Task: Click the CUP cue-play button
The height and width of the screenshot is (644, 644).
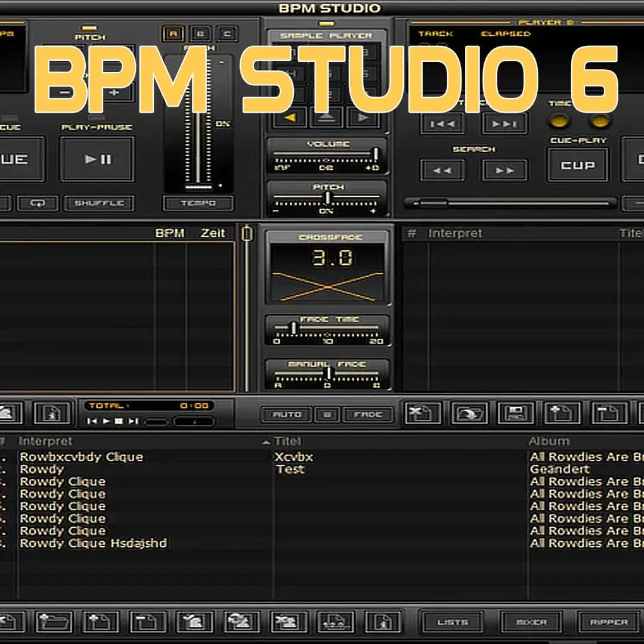Action: [578, 165]
